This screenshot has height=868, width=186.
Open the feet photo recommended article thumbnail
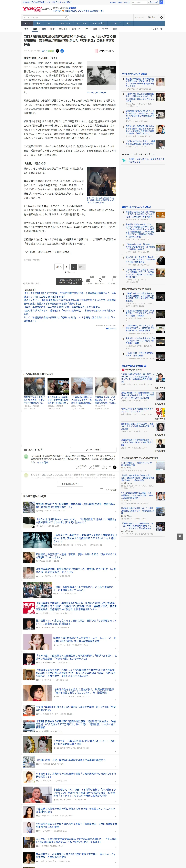coord(82,387)
